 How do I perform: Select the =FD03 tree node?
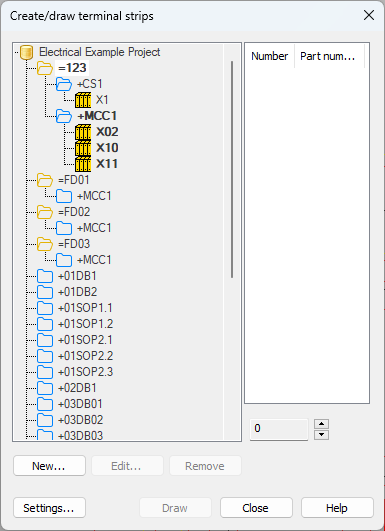[x=74, y=244]
